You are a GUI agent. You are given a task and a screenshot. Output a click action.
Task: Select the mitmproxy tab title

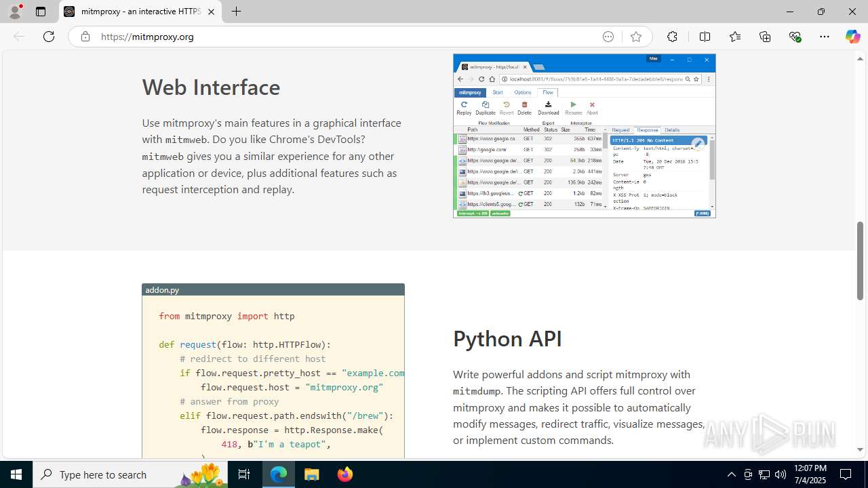[x=140, y=12]
